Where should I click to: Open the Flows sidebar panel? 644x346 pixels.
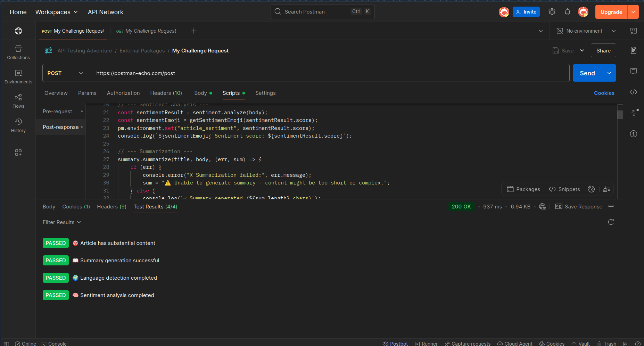pos(18,101)
